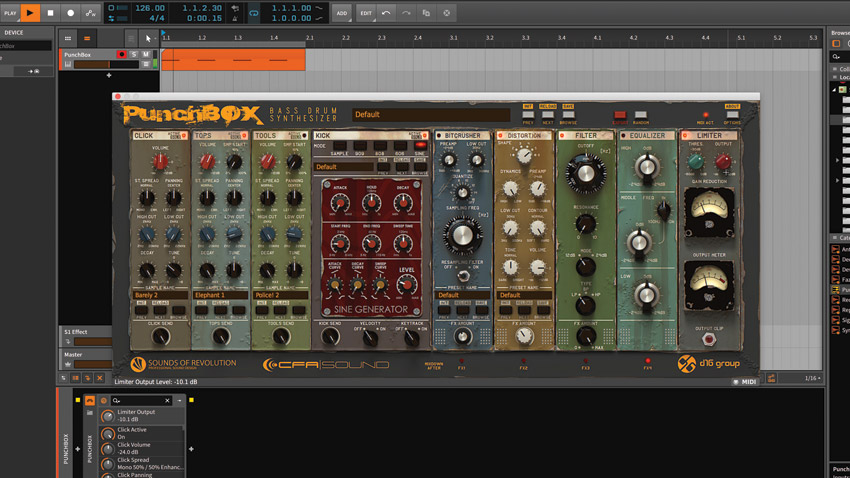Click the redo arrow icon

point(406,13)
